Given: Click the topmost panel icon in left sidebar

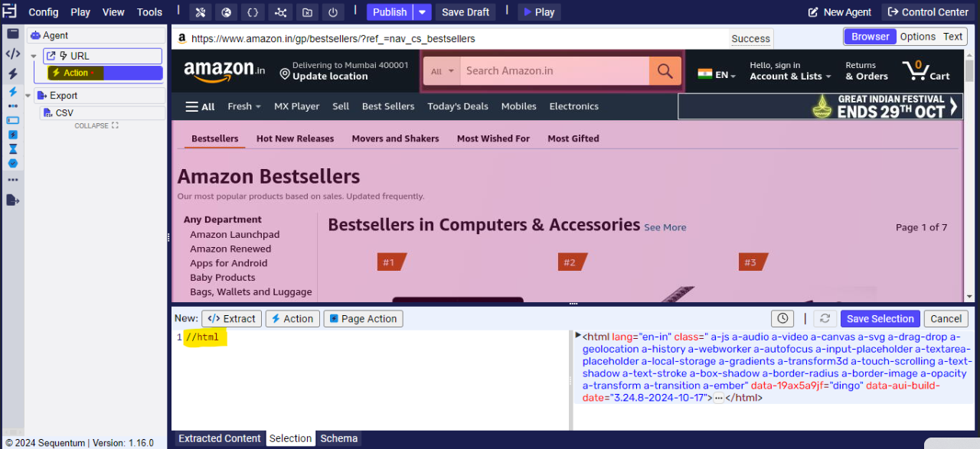Looking at the screenshot, I should (x=12, y=34).
